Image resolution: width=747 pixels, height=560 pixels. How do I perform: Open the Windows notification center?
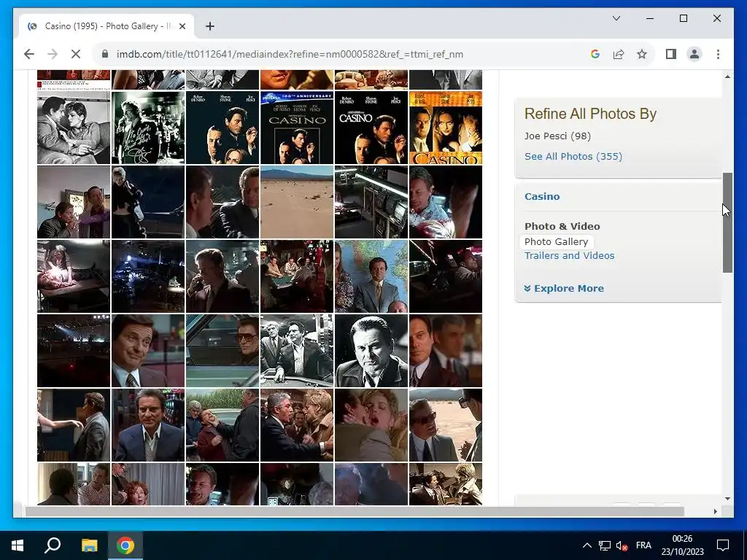pyautogui.click(x=723, y=545)
